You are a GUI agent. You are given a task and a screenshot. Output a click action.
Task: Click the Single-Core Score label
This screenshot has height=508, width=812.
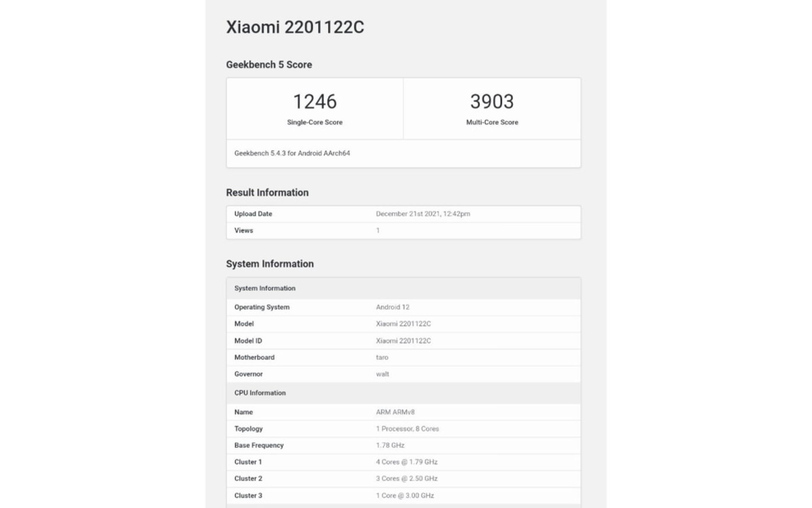pyautogui.click(x=315, y=122)
